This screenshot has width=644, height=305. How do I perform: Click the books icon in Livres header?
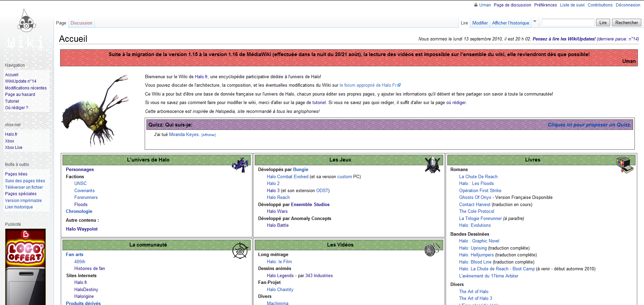(625, 165)
